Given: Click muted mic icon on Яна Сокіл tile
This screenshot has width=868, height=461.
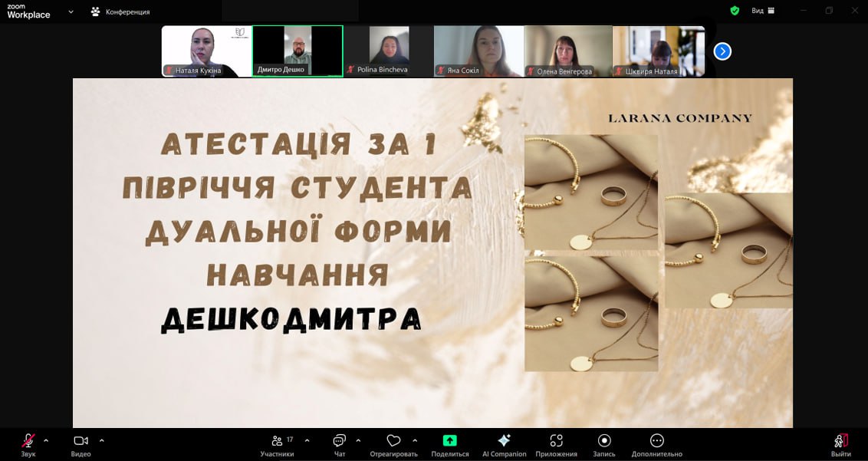Looking at the screenshot, I should [441, 71].
